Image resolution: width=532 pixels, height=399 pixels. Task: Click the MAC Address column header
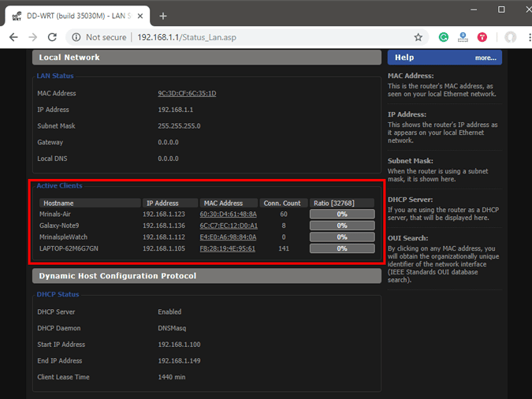tap(229, 203)
